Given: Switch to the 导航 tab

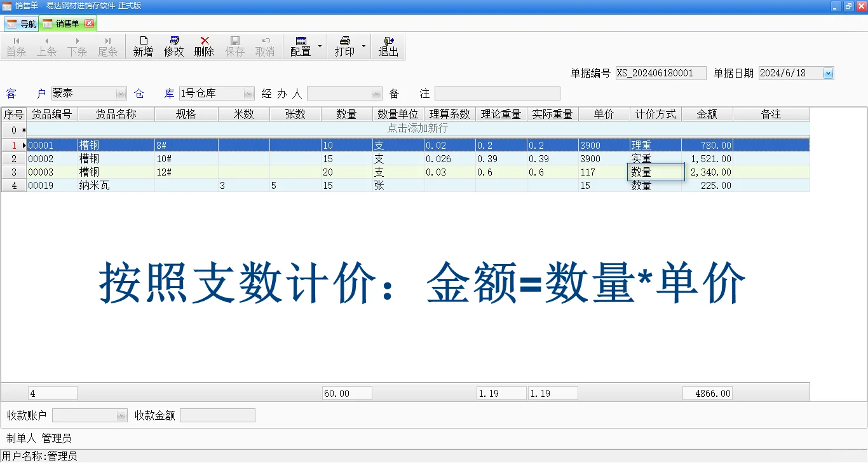Looking at the screenshot, I should [22, 23].
